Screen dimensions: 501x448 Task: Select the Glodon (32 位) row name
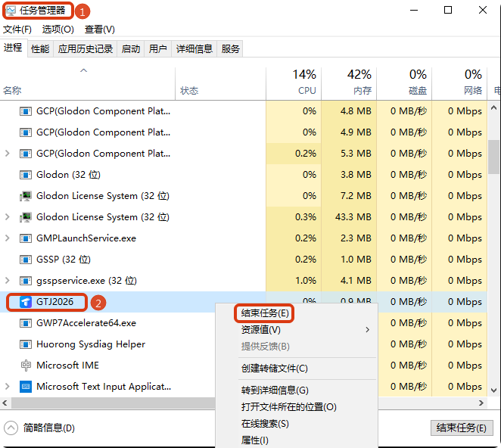[x=68, y=175]
